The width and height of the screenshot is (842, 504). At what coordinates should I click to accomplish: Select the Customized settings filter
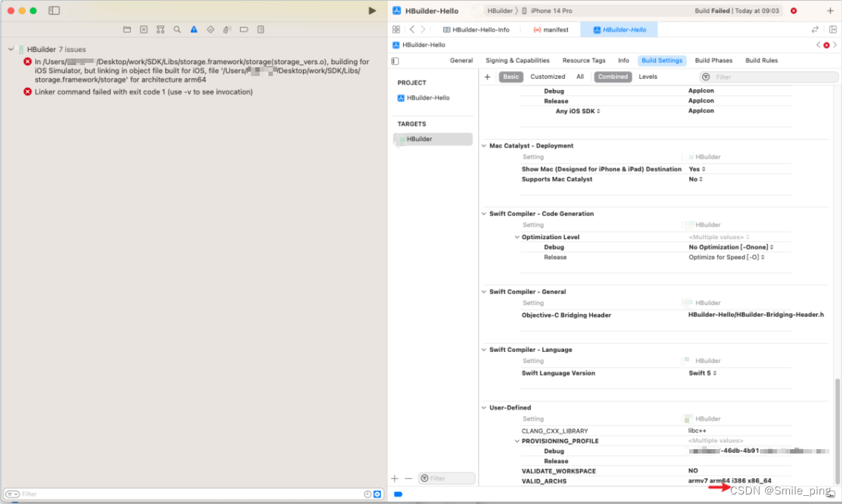[548, 77]
